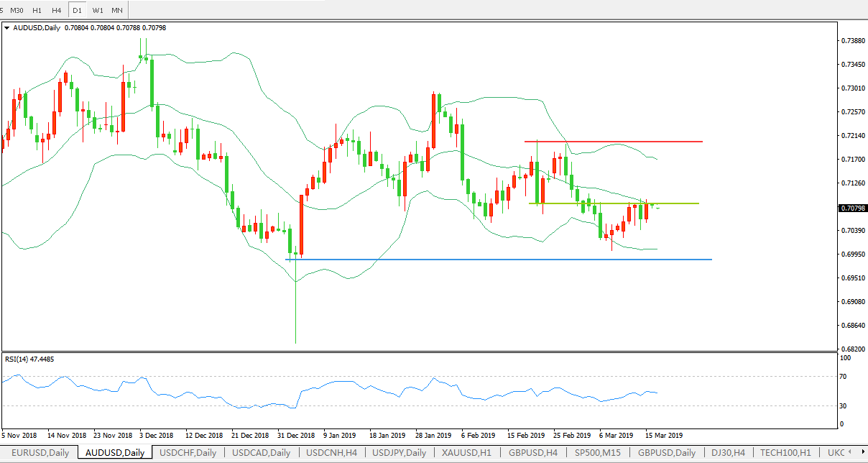Image resolution: width=868 pixels, height=463 pixels.
Task: Switch to MN monthly timeframe
Action: pyautogui.click(x=116, y=10)
